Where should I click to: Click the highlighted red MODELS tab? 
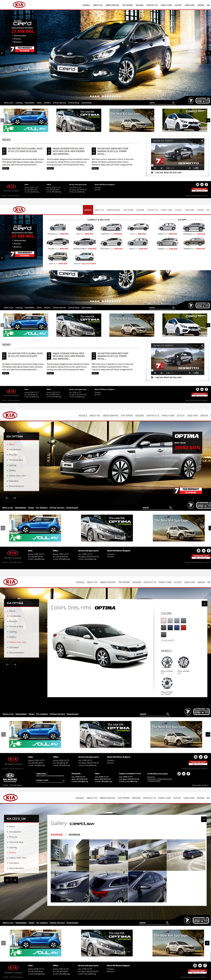coord(88,210)
